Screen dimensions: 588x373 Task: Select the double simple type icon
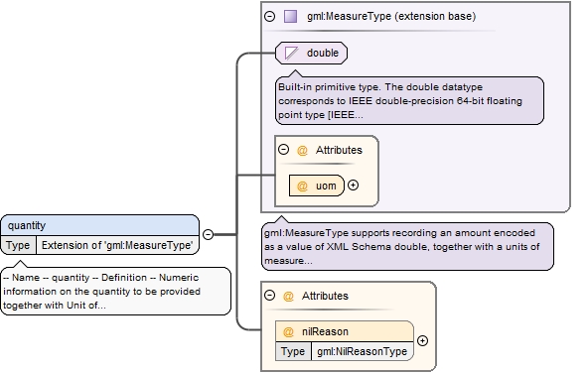291,53
